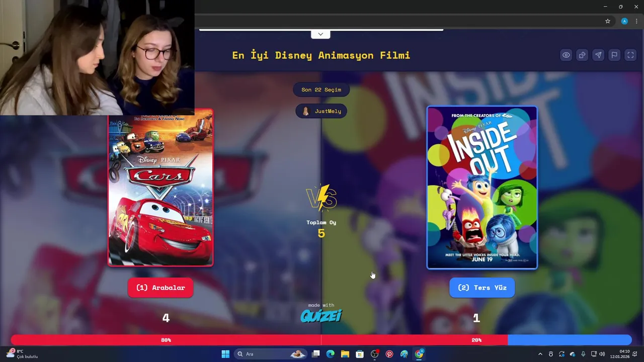Viewport: 644px width, 362px height.
Task: Open OBS Studio from taskbar
Action: (x=374, y=354)
